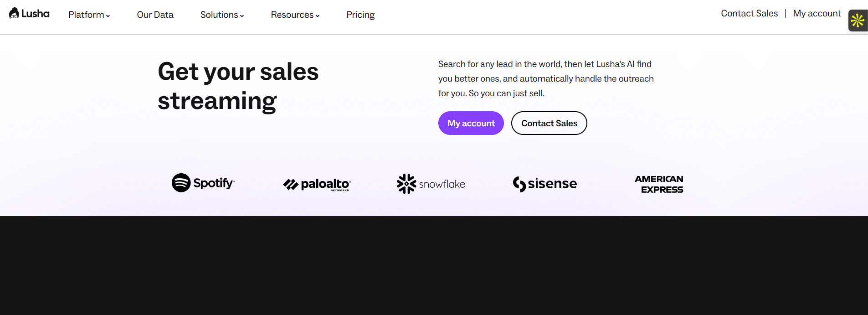Click the paragraph describing Lusha's AI
Viewport: 868px width, 315px height.
[x=546, y=78]
